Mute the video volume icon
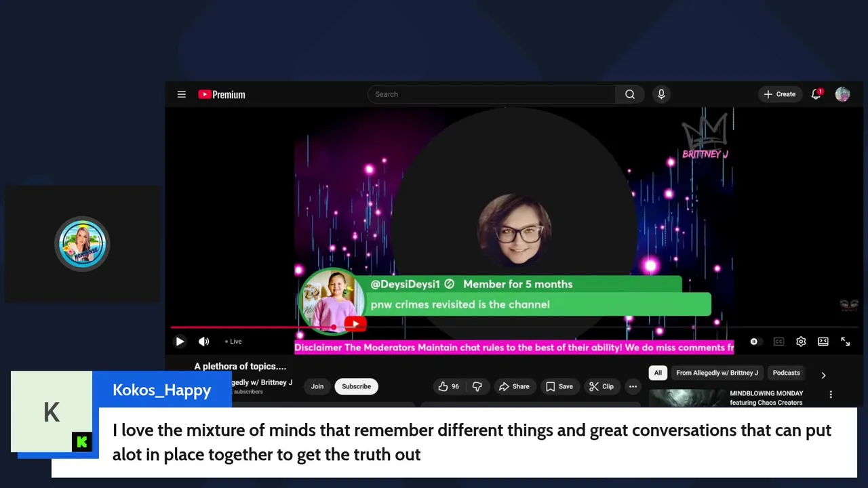The height and width of the screenshot is (488, 868). click(x=203, y=342)
